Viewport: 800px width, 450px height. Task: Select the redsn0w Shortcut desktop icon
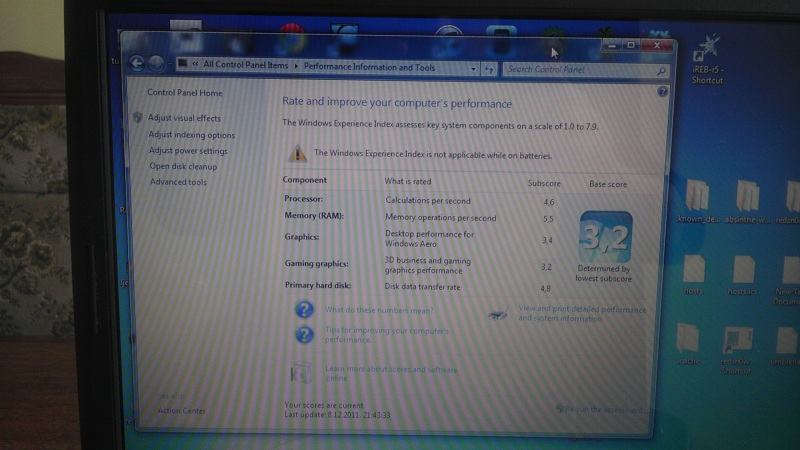[736, 350]
